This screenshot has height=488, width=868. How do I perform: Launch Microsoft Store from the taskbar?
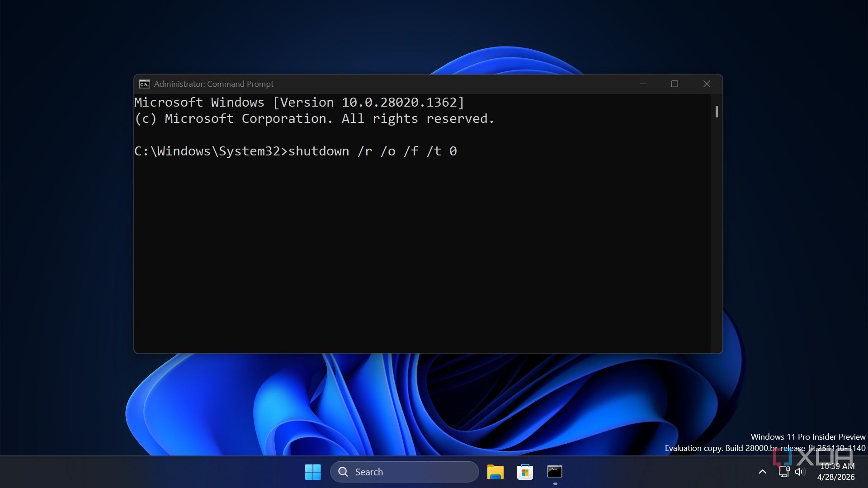point(525,472)
